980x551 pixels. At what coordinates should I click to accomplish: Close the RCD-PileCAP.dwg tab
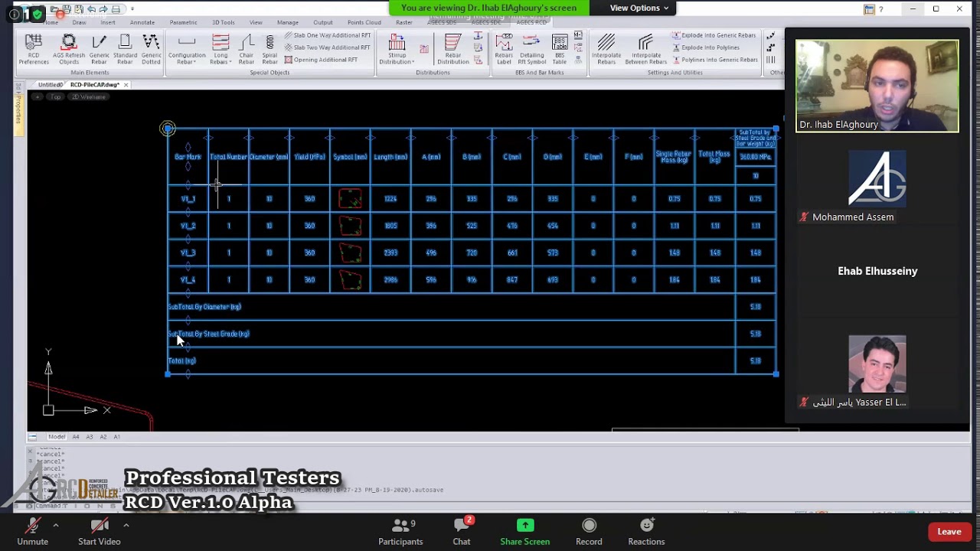pos(126,85)
